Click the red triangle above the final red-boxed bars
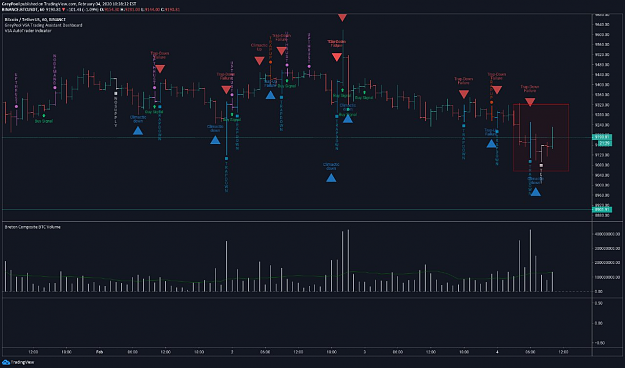The image size is (625, 368). (530, 102)
